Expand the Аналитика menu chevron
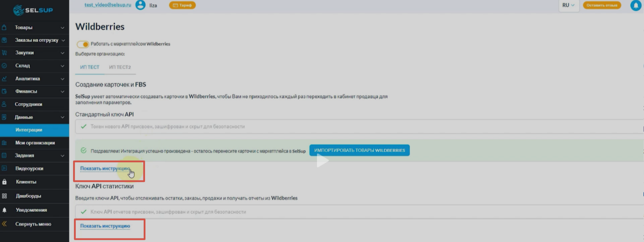644x242 pixels. (63, 79)
